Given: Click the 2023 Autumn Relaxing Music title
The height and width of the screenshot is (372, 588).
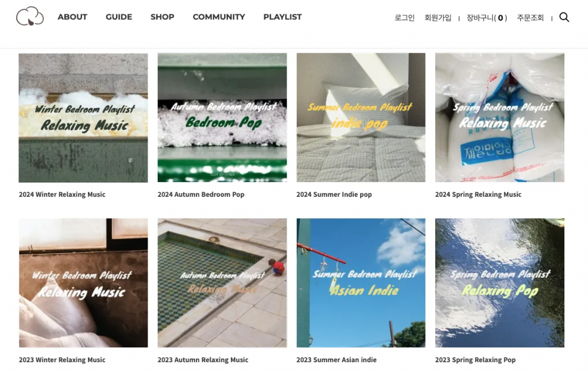Looking at the screenshot, I should coord(203,359).
